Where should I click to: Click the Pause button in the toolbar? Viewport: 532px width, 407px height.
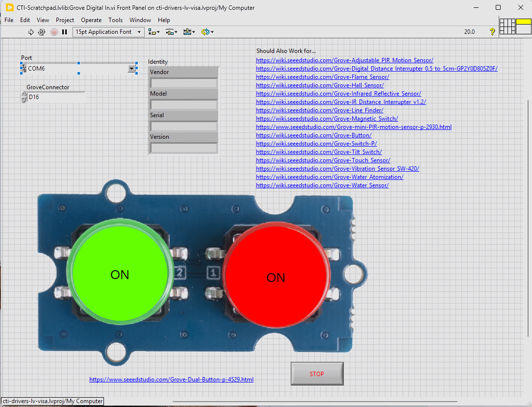click(64, 32)
